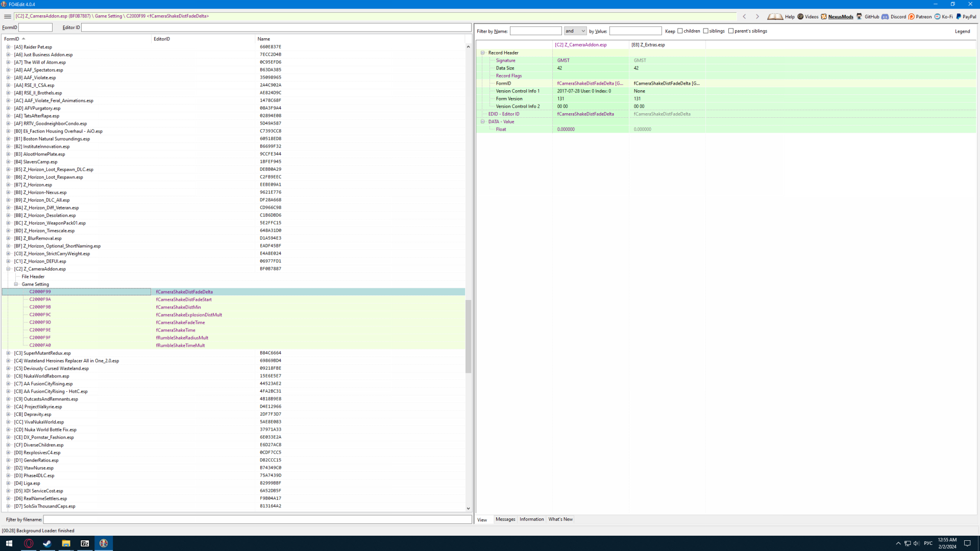
Task: Click the navigate back arrow
Action: 744,16
